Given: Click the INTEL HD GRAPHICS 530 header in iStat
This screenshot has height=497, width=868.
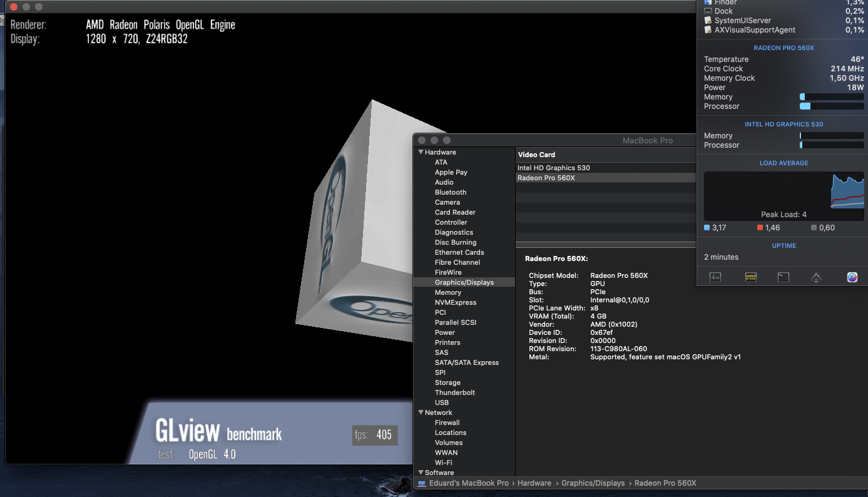Looking at the screenshot, I should (784, 124).
